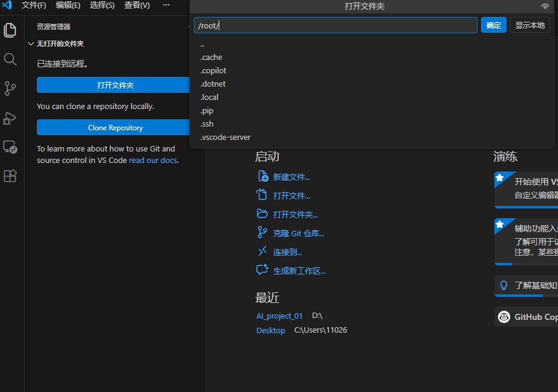558x392 pixels.
Task: Click the VS Code logo icon
Action: [7, 5]
